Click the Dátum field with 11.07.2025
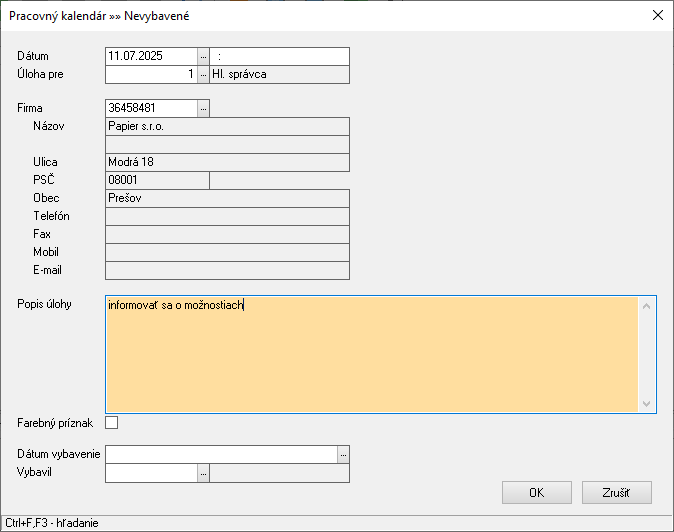The image size is (674, 532). click(151, 56)
